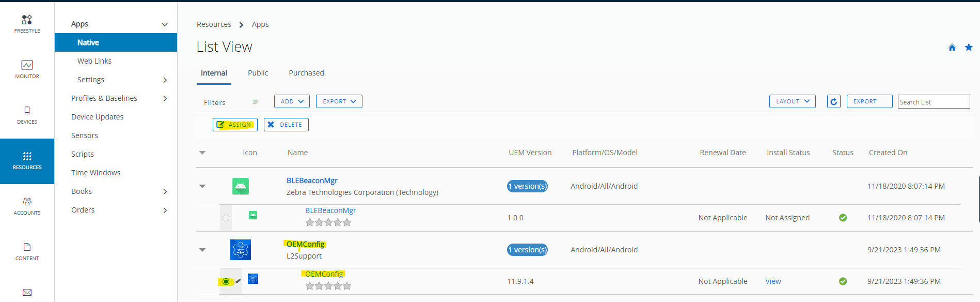This screenshot has width=980, height=302.
Task: Open Scripts menu item
Action: 83,154
